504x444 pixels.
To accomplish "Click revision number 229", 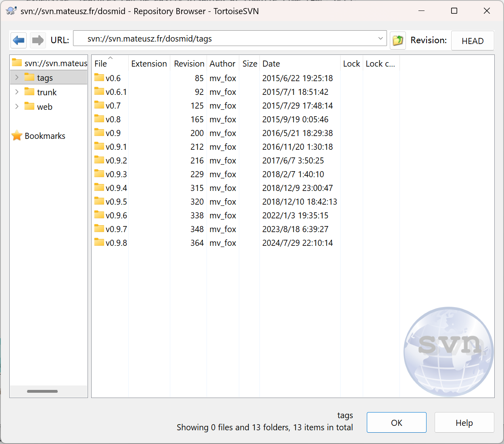I will point(197,174).
